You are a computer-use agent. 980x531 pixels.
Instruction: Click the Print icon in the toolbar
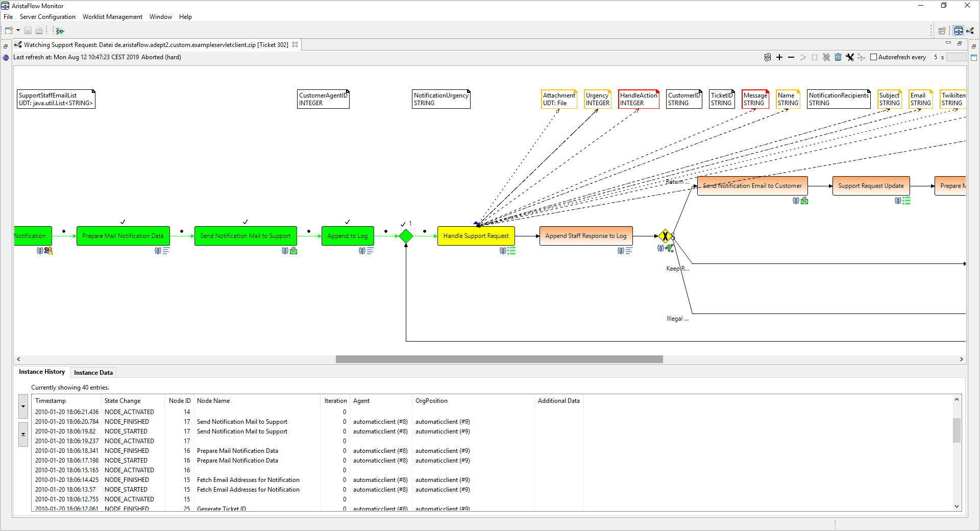click(39, 31)
